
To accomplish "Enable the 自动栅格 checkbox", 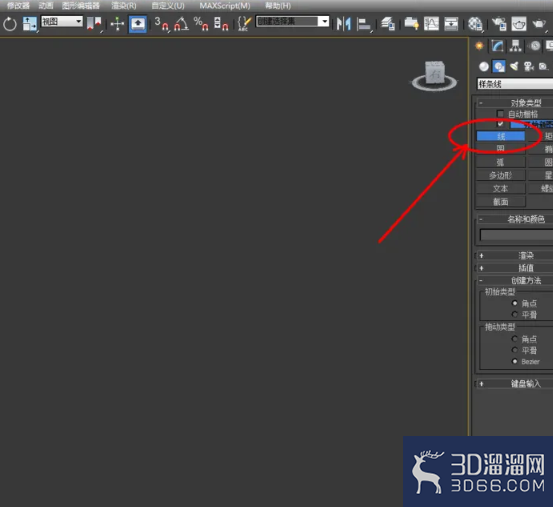I will 500,114.
